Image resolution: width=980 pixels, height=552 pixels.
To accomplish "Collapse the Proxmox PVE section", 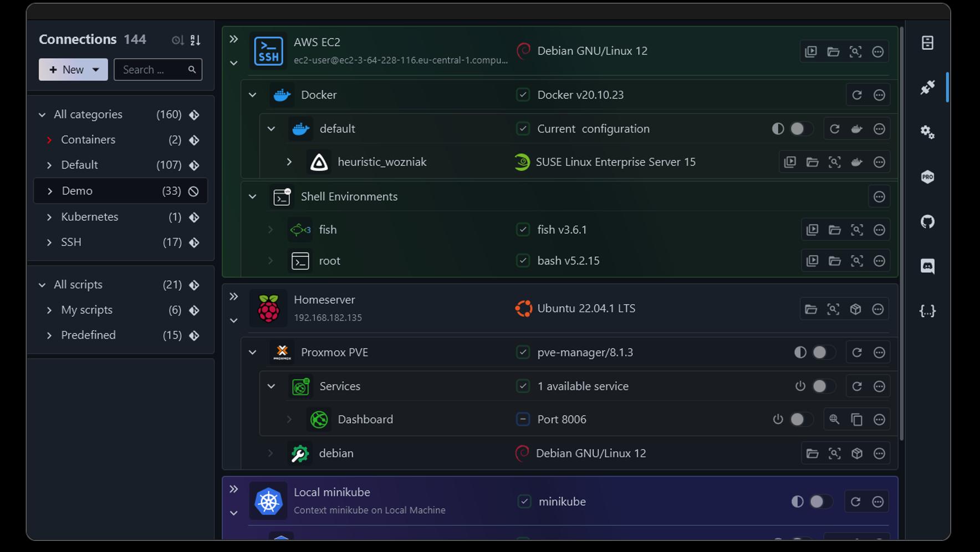I will 253,352.
